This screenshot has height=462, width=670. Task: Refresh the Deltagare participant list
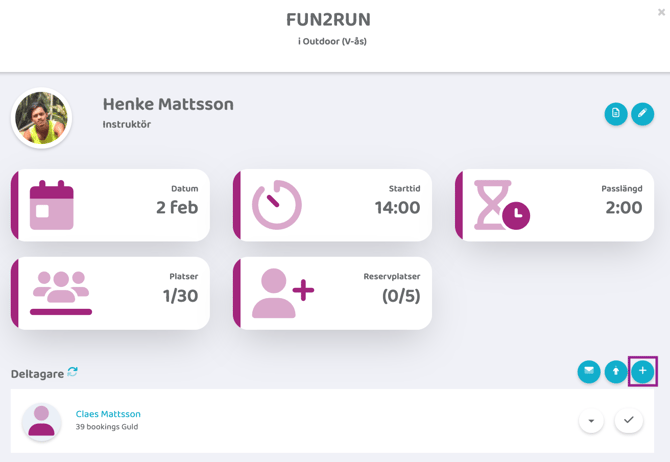point(73,372)
